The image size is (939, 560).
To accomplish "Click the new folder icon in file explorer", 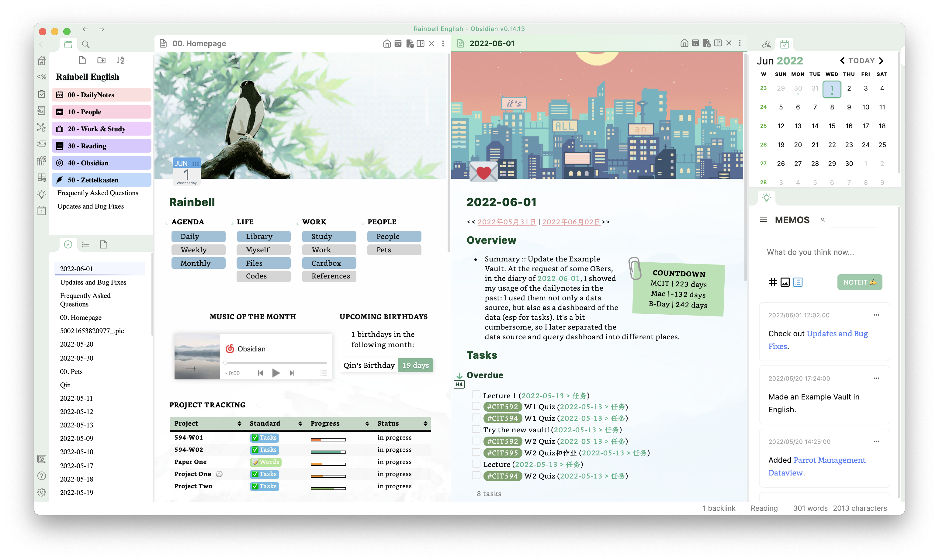I will (x=101, y=60).
